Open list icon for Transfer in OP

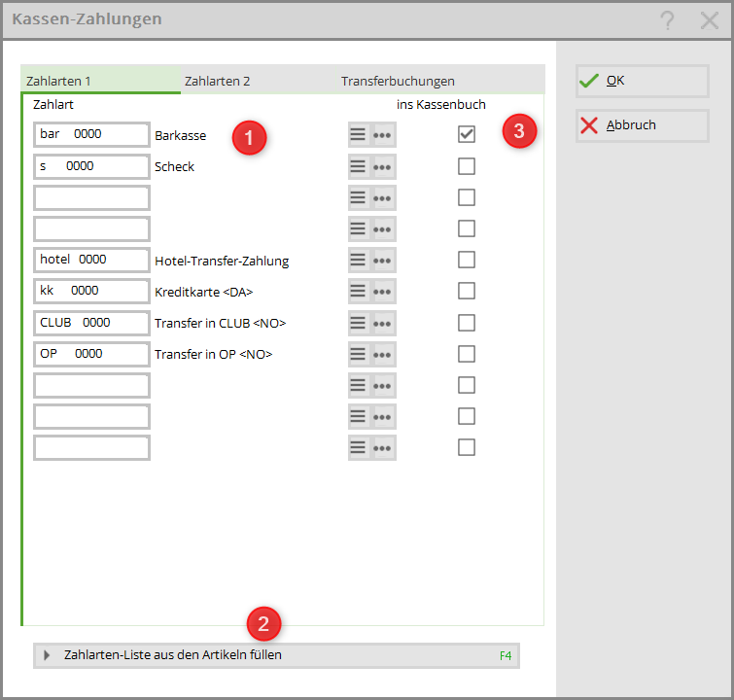(x=359, y=354)
